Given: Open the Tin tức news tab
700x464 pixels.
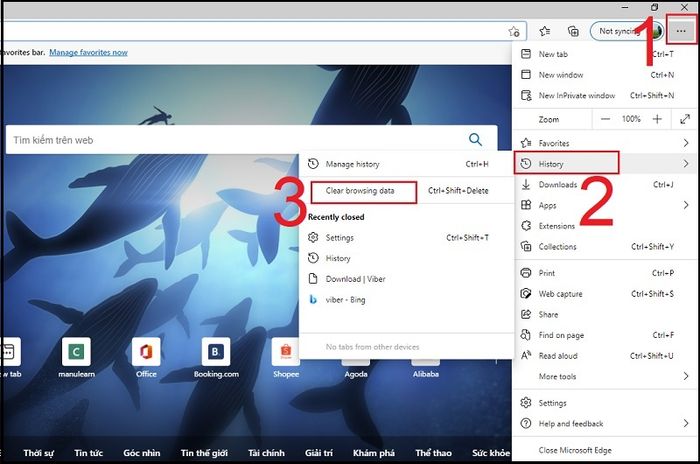Looking at the screenshot, I should tap(88, 453).
